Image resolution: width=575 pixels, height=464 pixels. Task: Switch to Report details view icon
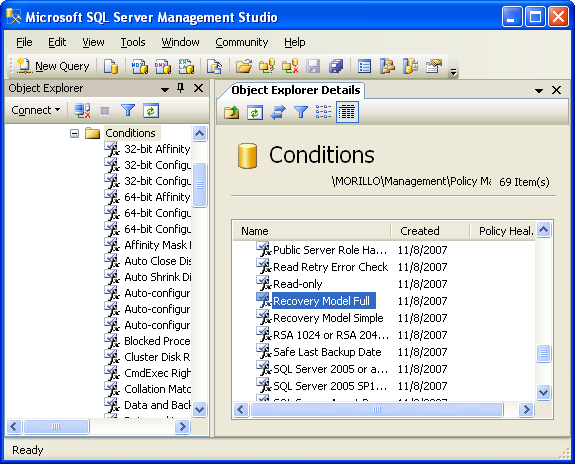click(x=347, y=112)
